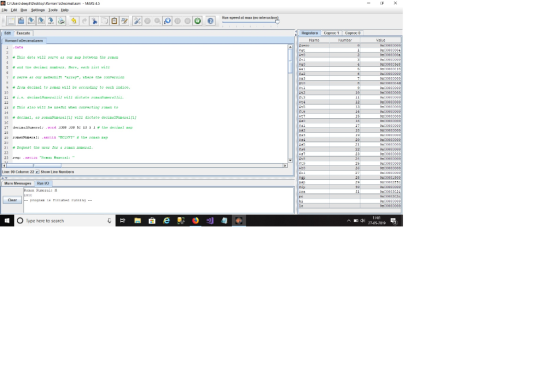The height and width of the screenshot is (373, 560).
Task: Select the Run I/O tab
Action: point(43,183)
